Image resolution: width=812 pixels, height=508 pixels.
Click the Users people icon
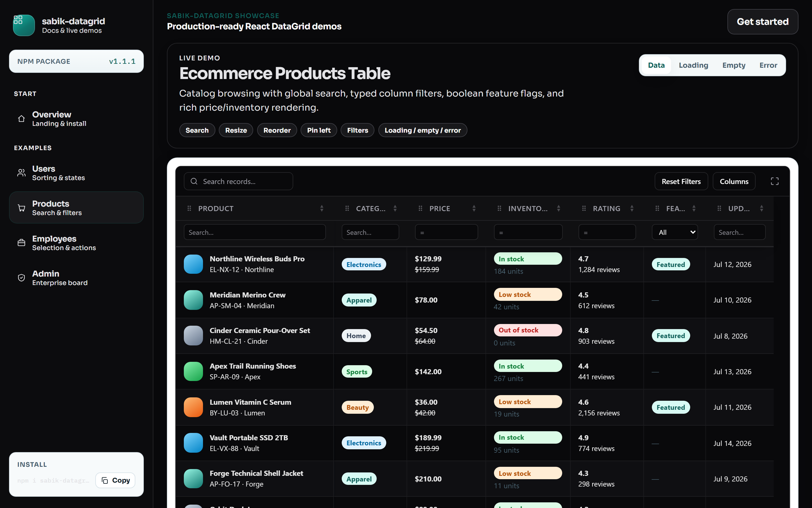(21, 173)
